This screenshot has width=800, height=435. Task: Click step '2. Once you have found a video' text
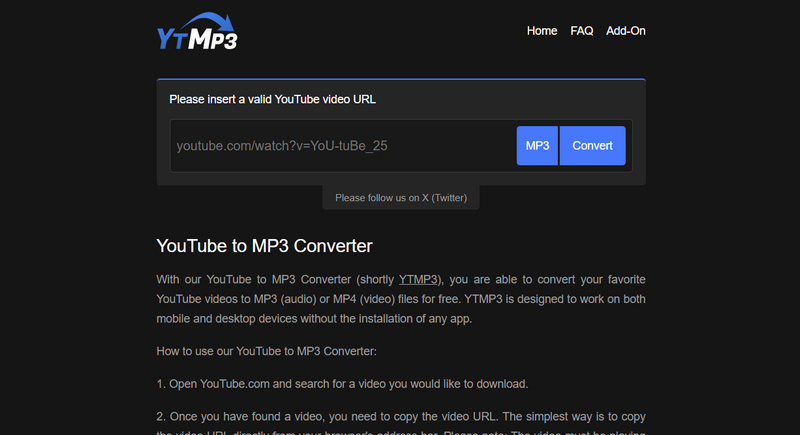coord(401,417)
